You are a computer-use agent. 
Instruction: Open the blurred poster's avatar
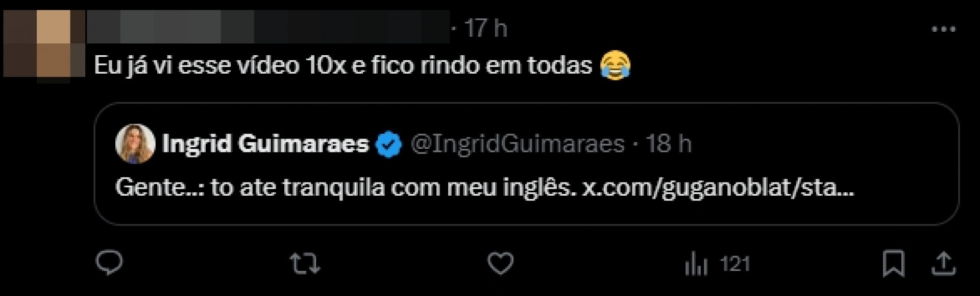coord(43,44)
